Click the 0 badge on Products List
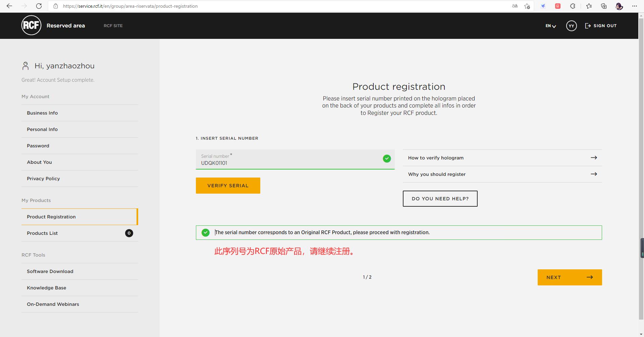 129,233
